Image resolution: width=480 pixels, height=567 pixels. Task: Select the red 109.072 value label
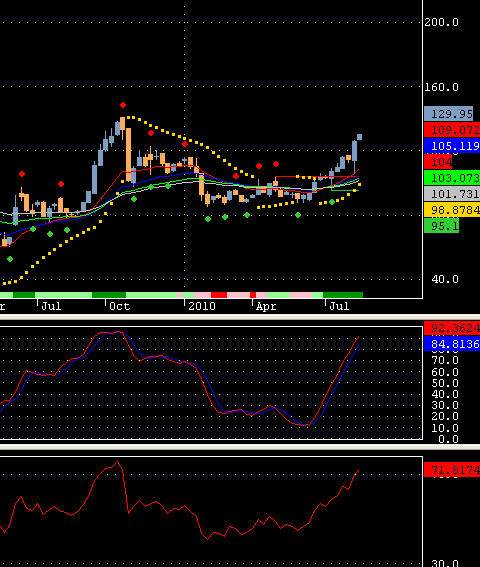click(452, 130)
